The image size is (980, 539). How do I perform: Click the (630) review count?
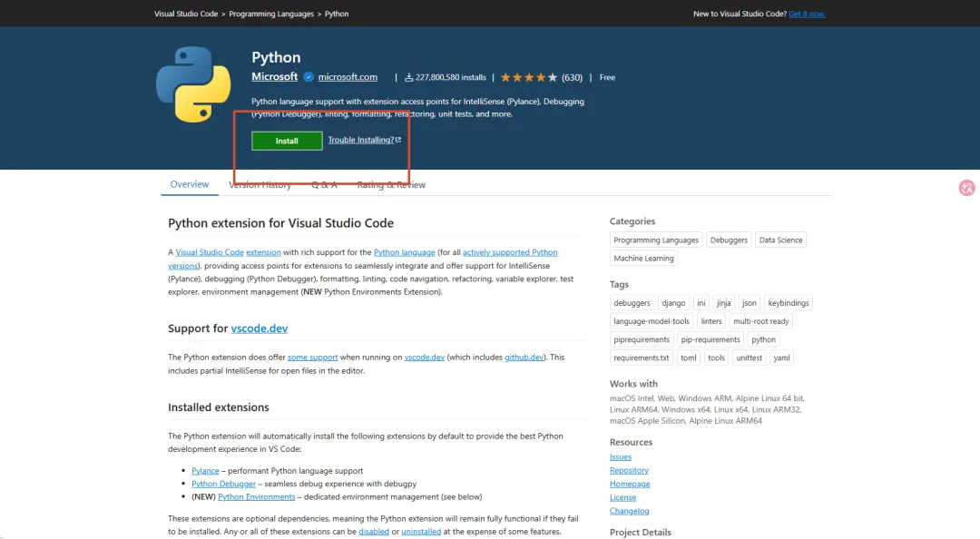tap(572, 77)
